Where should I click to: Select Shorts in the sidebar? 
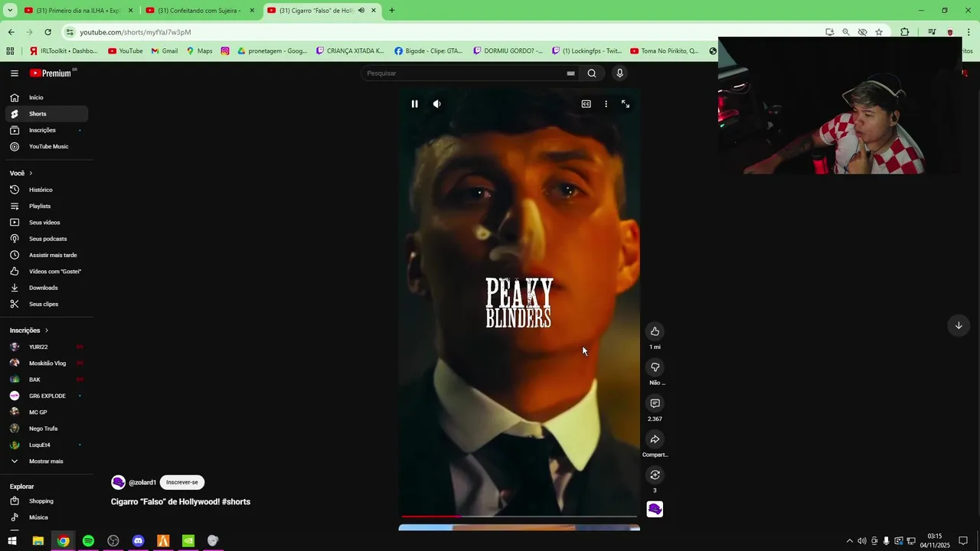pos(46,114)
